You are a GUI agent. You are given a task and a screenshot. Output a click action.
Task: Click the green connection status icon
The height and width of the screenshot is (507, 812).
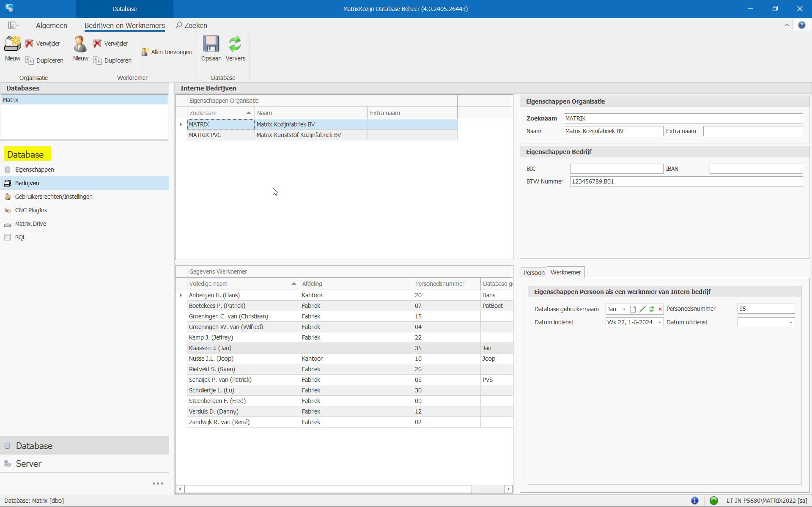(714, 501)
